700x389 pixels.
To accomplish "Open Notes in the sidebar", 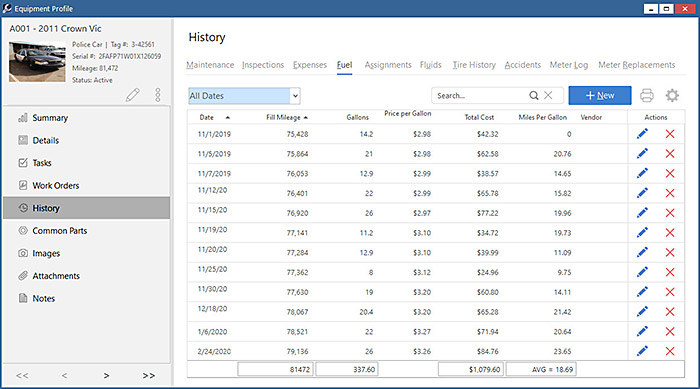I will pyautogui.click(x=86, y=298).
